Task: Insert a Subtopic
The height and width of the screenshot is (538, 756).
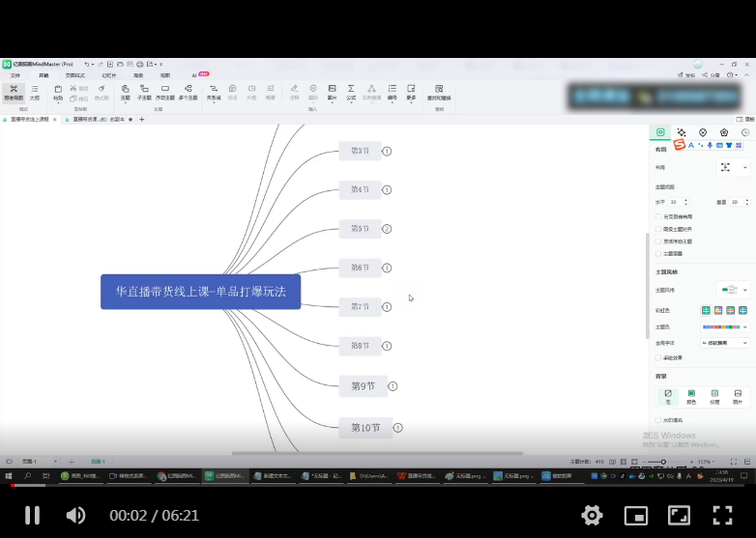Action: (x=144, y=92)
